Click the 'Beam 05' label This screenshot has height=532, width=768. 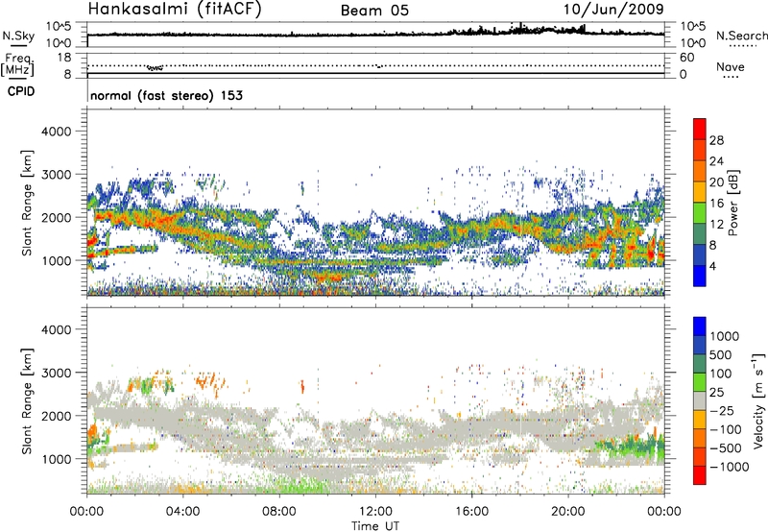click(x=374, y=11)
